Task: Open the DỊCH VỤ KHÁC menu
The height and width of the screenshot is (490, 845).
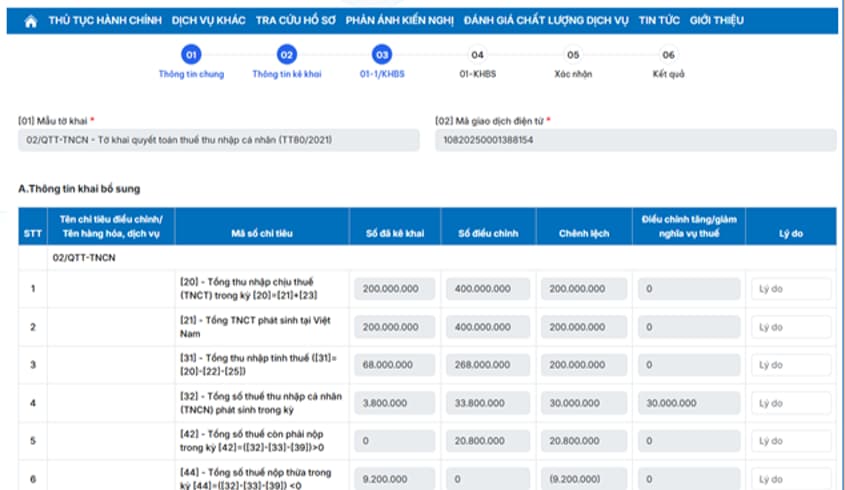Action: (209, 20)
